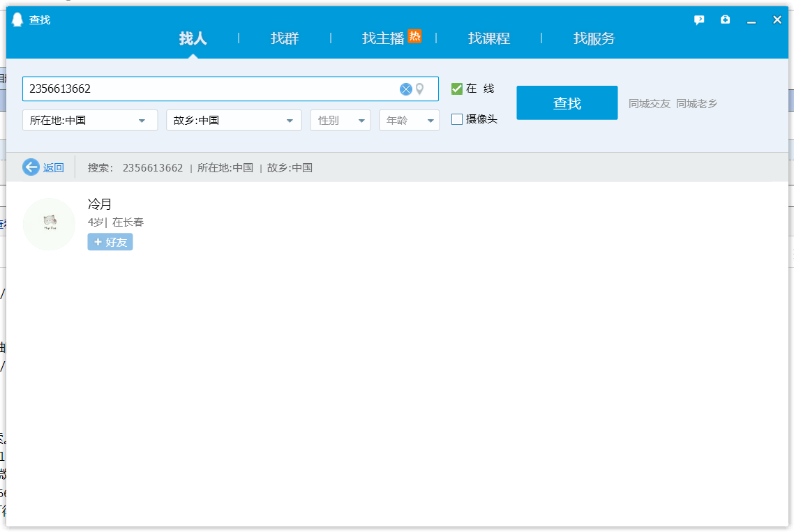Click the QQ penguin logo icon
Screen dimensions: 794x532
(17, 20)
